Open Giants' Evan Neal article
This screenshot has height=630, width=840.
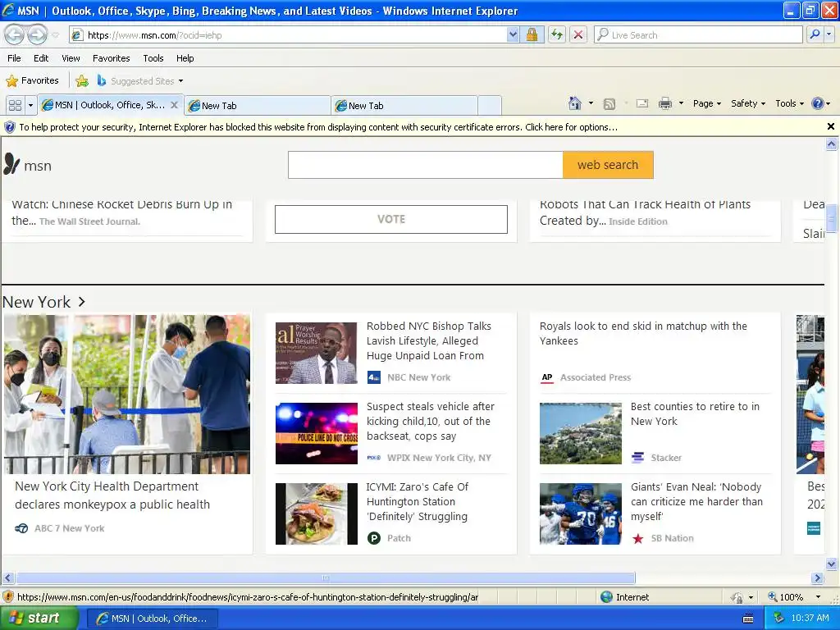click(x=696, y=501)
